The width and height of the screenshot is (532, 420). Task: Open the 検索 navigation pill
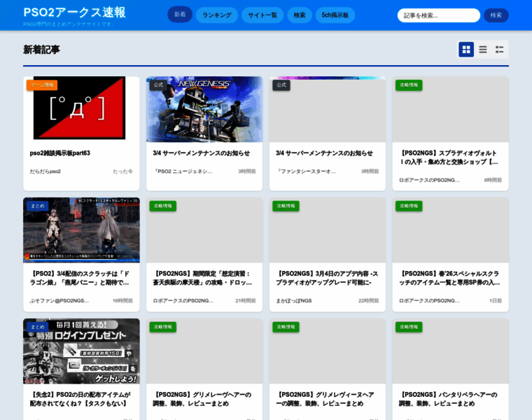[x=300, y=15]
